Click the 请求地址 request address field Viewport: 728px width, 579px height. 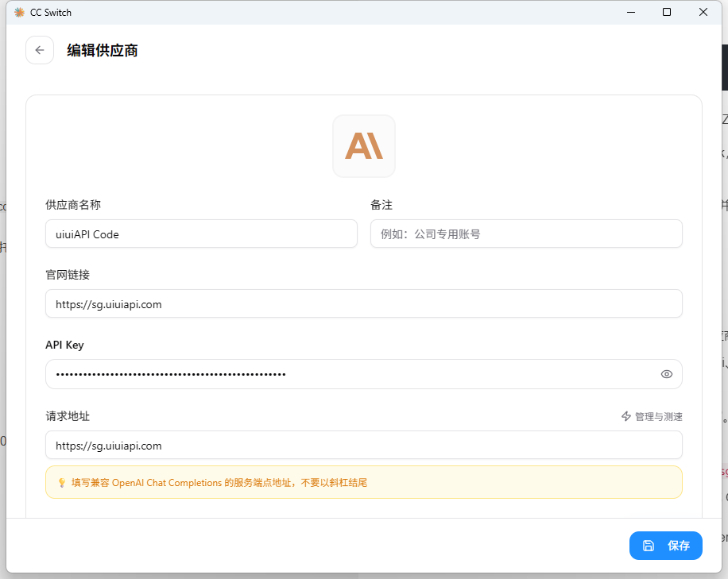363,446
